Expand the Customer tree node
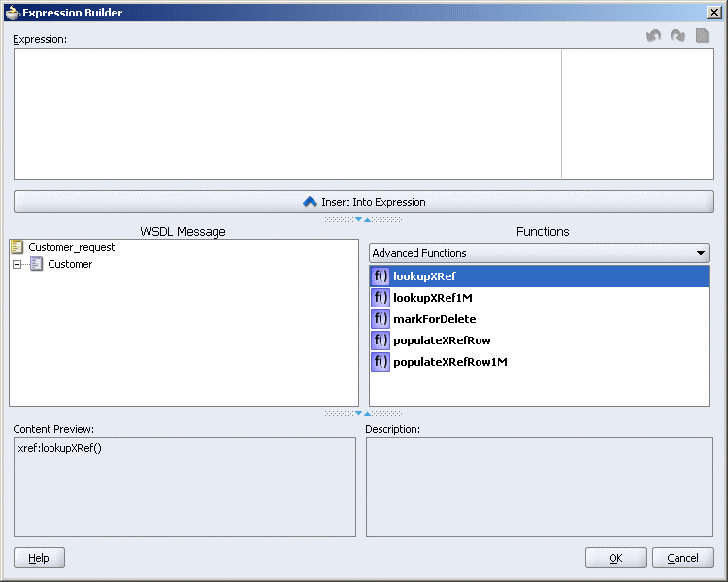Screen dimensions: 728x582 click(17, 264)
